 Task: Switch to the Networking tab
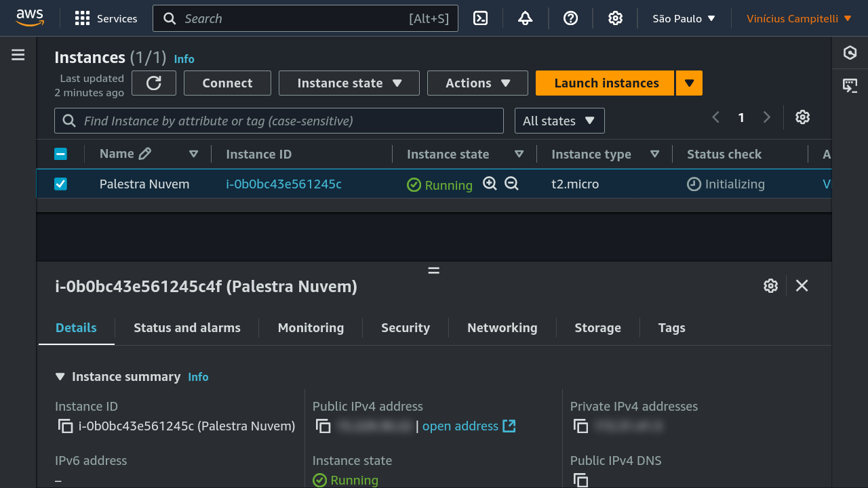point(502,328)
